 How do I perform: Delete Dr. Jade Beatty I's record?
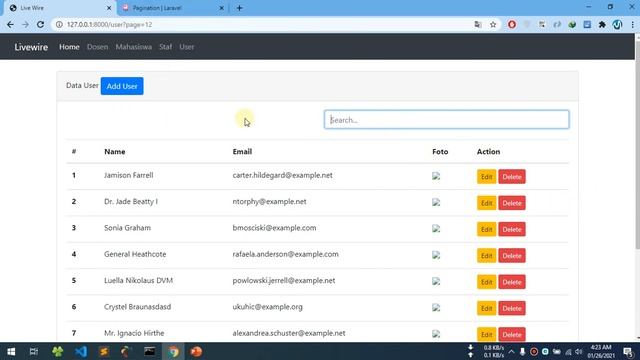click(x=512, y=203)
